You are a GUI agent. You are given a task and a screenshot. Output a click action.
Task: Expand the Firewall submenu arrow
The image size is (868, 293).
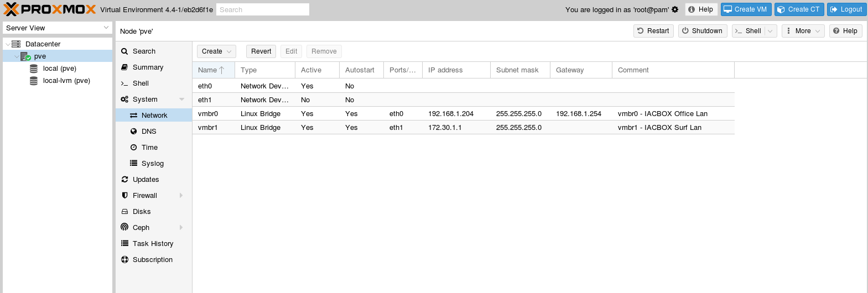coord(181,195)
